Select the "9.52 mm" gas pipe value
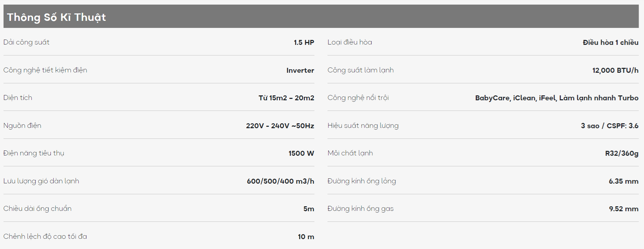The image size is (644, 249). 623,209
